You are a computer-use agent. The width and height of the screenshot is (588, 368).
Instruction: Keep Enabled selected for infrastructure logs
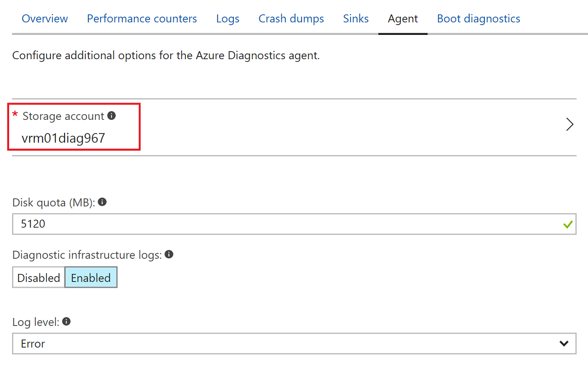(x=91, y=277)
